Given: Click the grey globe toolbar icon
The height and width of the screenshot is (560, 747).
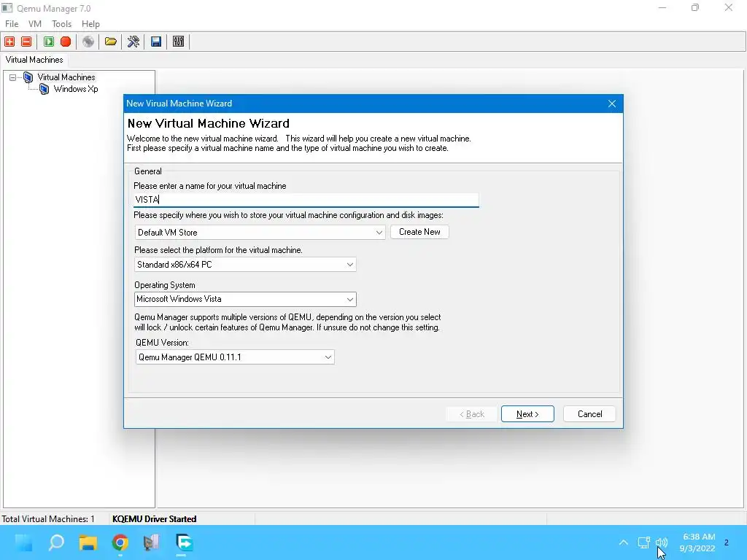Looking at the screenshot, I should click(88, 42).
